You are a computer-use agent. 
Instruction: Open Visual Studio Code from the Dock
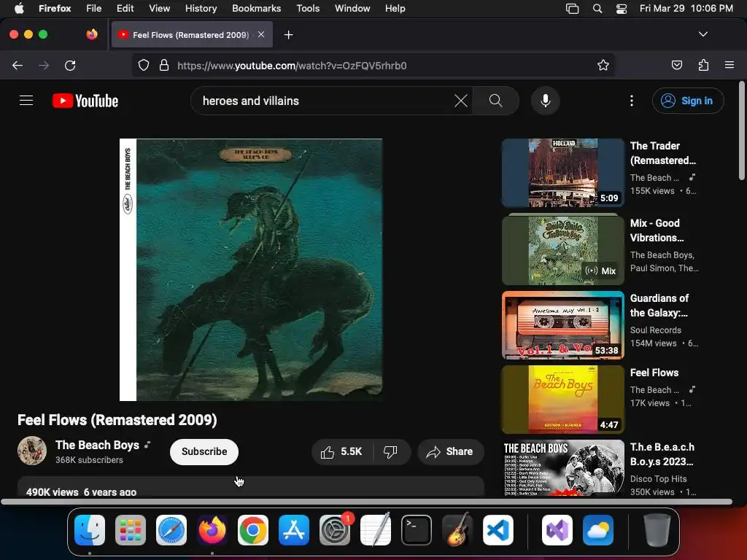498,530
